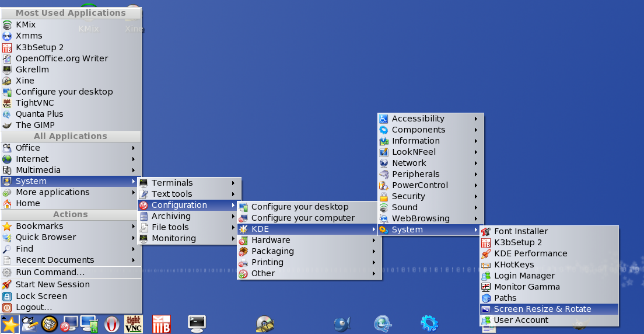Image resolution: width=644 pixels, height=334 pixels.
Task: Click the red K3b icon in the panel
Action: (x=161, y=324)
